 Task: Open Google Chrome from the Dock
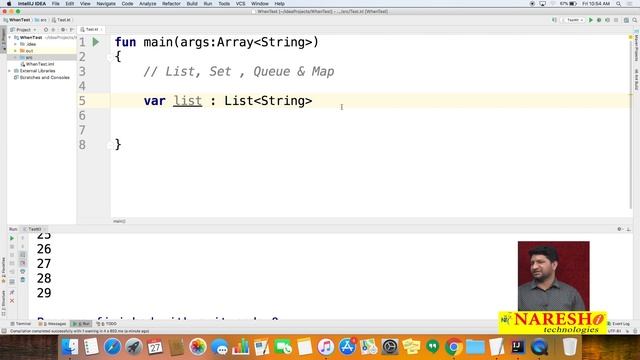click(x=453, y=347)
